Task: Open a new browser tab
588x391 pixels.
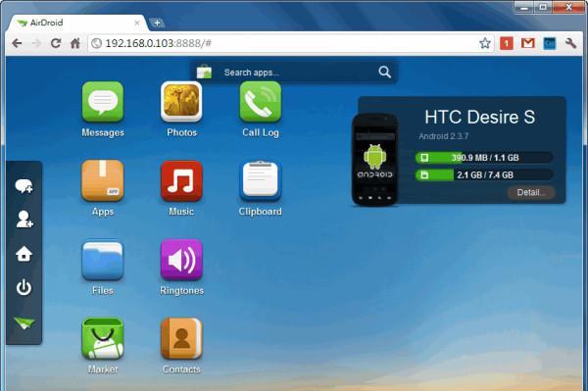Action: 157,23
